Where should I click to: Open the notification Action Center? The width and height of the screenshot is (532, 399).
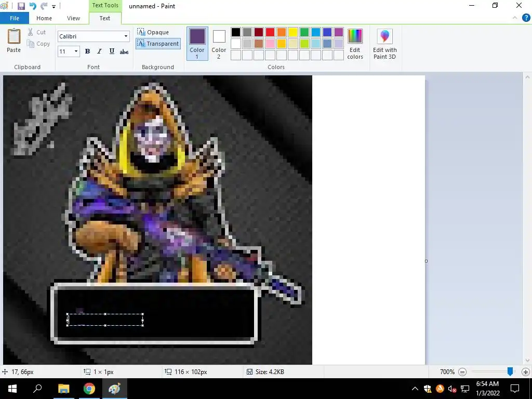tap(515, 389)
